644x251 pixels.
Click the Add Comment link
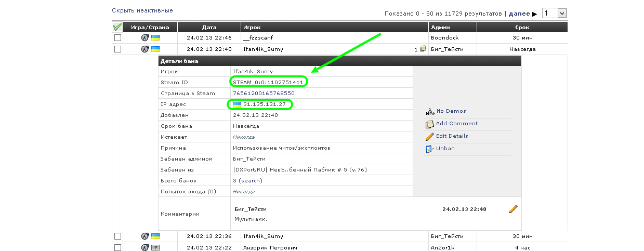[457, 124]
